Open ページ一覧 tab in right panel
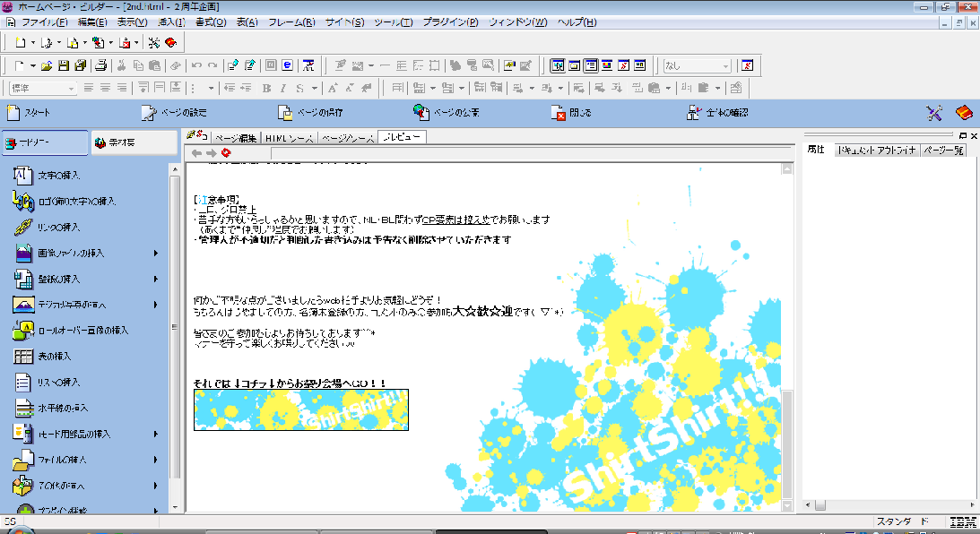The width and height of the screenshot is (980, 534). point(943,150)
